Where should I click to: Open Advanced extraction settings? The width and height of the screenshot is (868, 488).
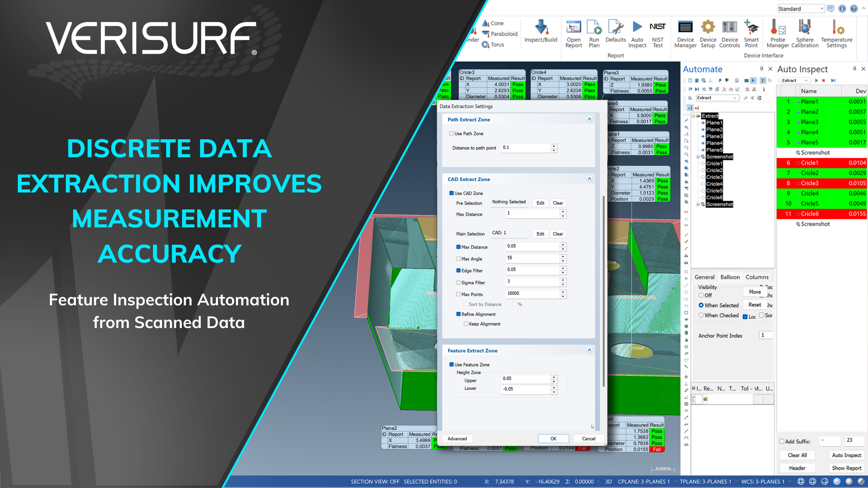click(x=457, y=439)
